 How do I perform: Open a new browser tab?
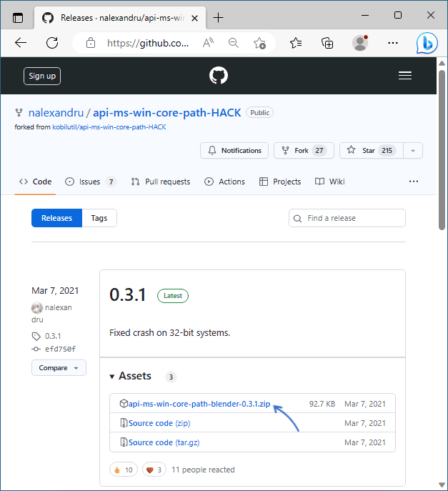[218, 18]
